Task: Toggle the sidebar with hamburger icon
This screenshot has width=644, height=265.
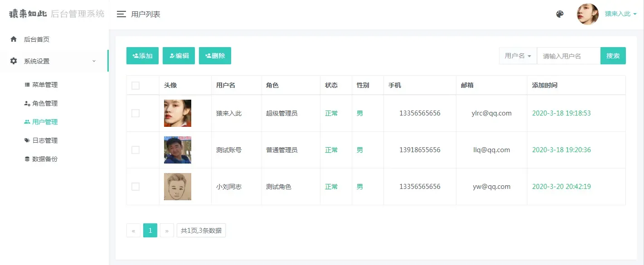Action: [121, 14]
